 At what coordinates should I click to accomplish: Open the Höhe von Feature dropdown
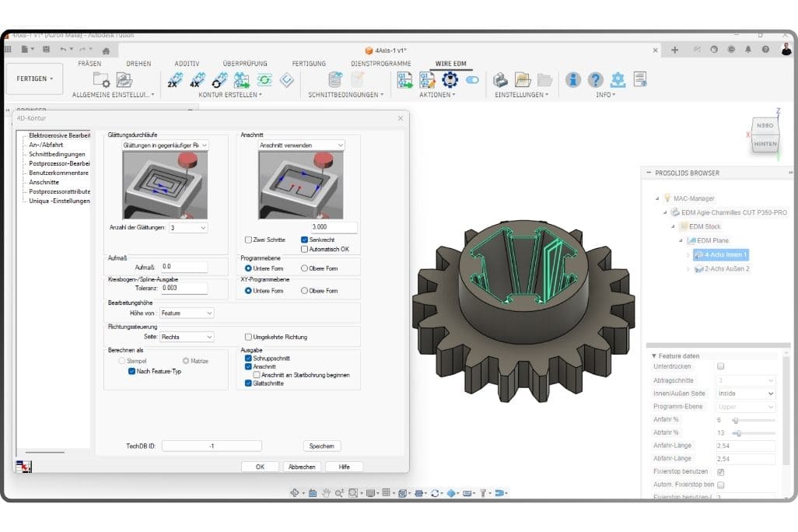tap(187, 313)
